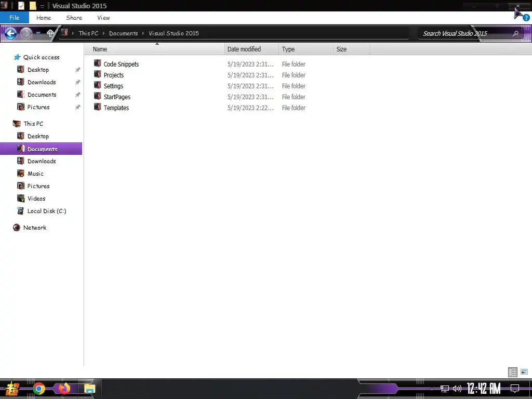Screen dimensions: 532x399
Task: Click the Settings folder name
Action: click(x=113, y=86)
